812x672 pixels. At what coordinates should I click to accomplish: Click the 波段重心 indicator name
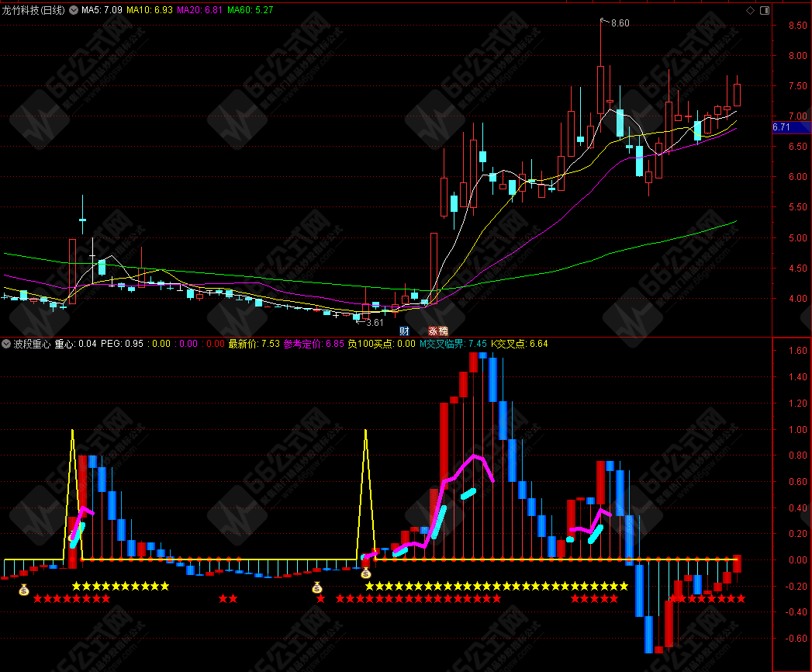tap(32, 344)
